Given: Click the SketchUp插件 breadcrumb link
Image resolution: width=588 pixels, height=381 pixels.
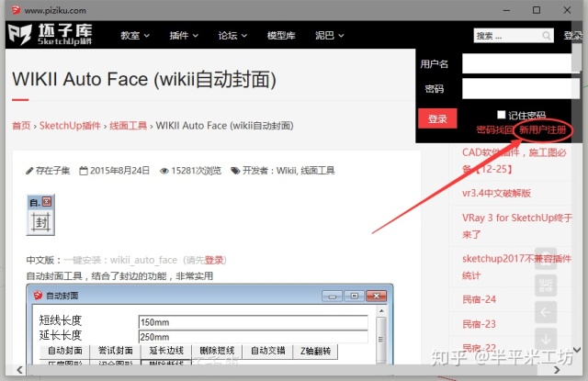Looking at the screenshot, I should pos(70,126).
